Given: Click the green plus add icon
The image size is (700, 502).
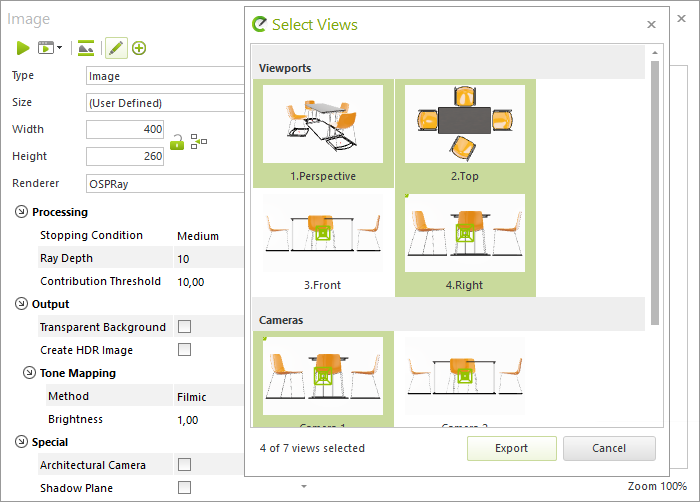Looking at the screenshot, I should 139,48.
